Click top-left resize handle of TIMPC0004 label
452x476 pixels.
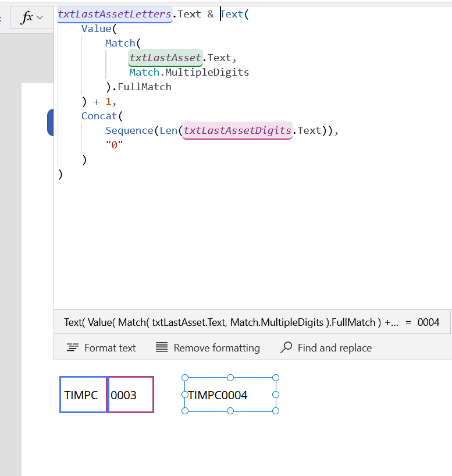[185, 378]
